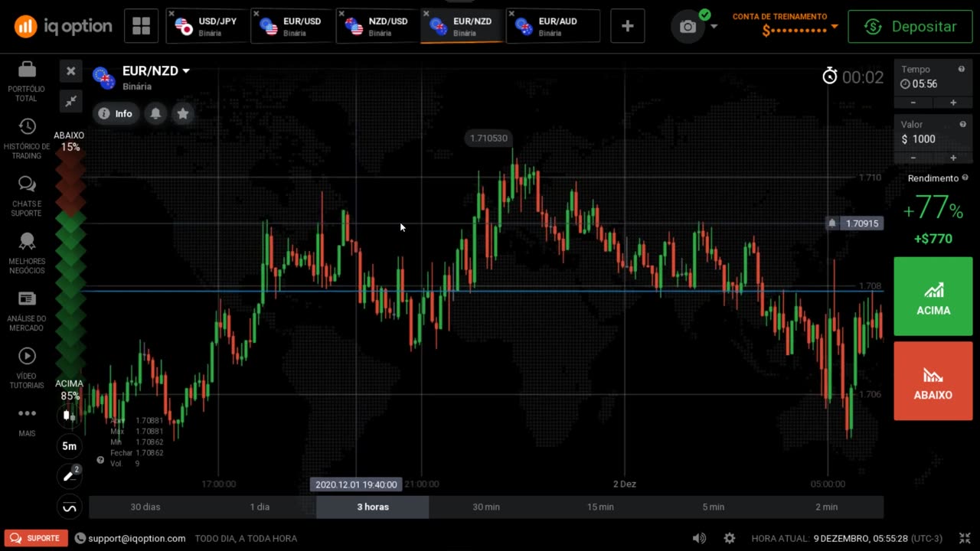
Task: Close the EUR/NZD chart panel
Action: 70,71
